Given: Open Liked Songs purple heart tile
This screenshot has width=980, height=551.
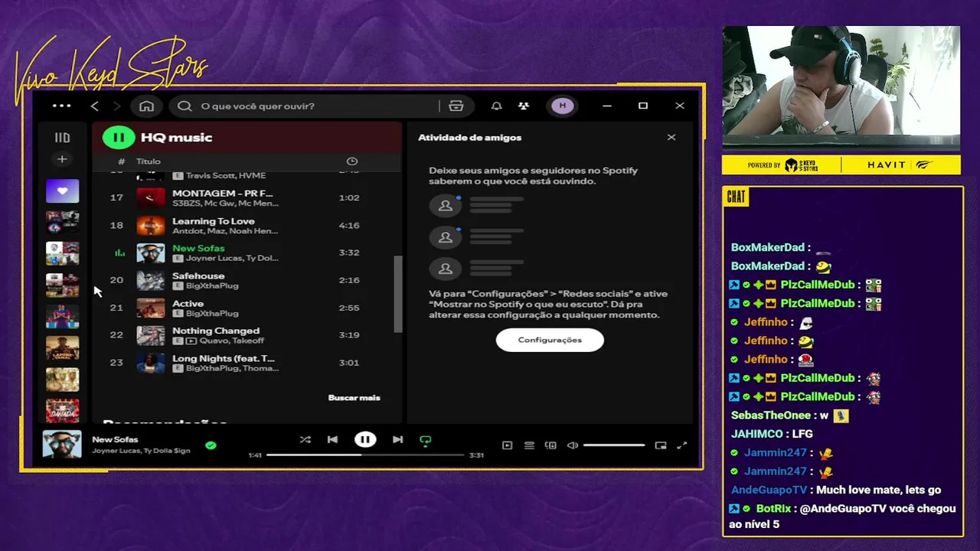Looking at the screenshot, I should [62, 191].
